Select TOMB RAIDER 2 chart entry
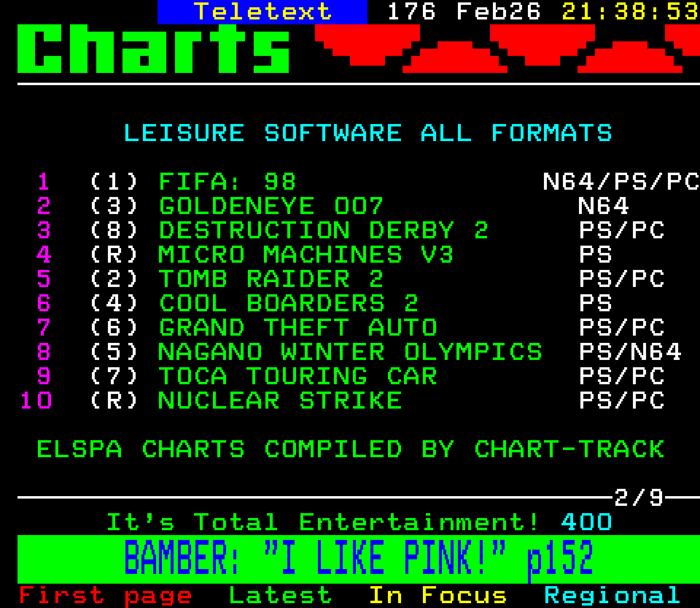Screen dimensions: 700x608 [x=271, y=279]
